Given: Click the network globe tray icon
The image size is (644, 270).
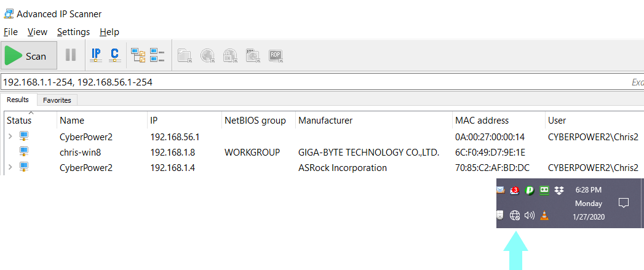Looking at the screenshot, I should point(515,215).
